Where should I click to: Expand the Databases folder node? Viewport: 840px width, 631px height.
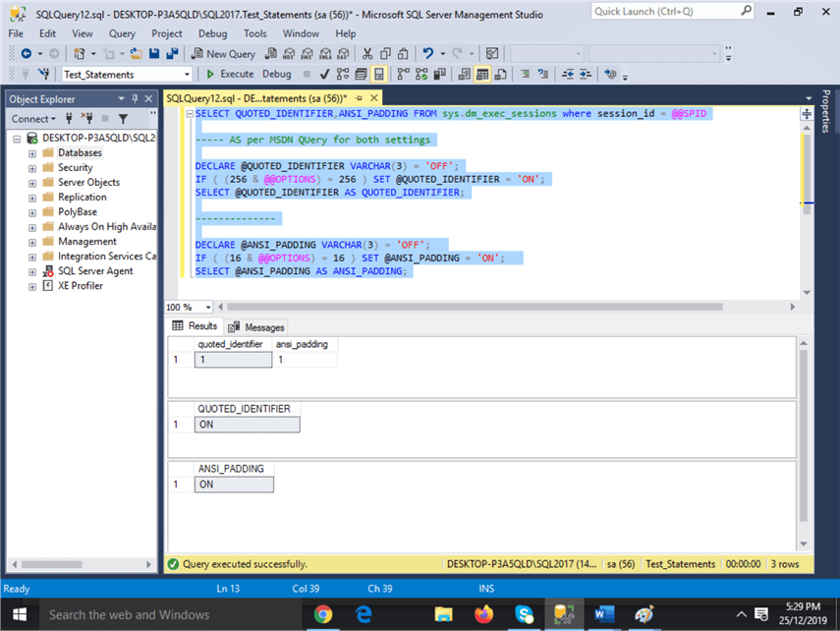pos(32,153)
